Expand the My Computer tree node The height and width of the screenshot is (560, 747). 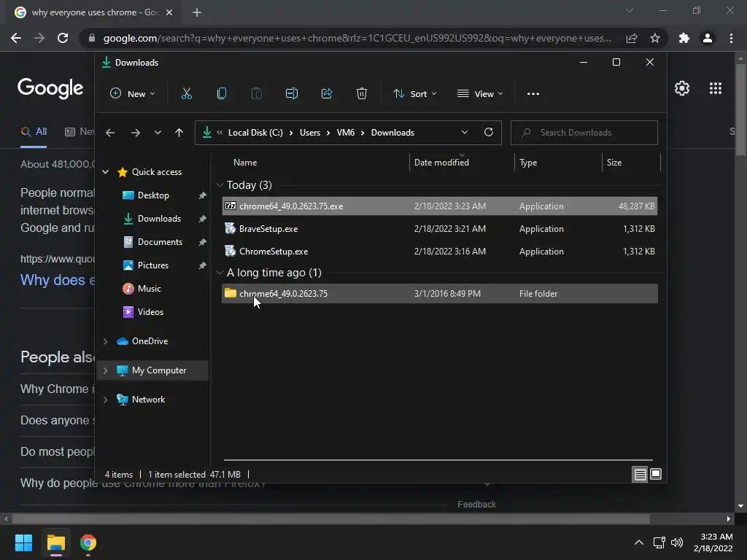[x=105, y=370]
